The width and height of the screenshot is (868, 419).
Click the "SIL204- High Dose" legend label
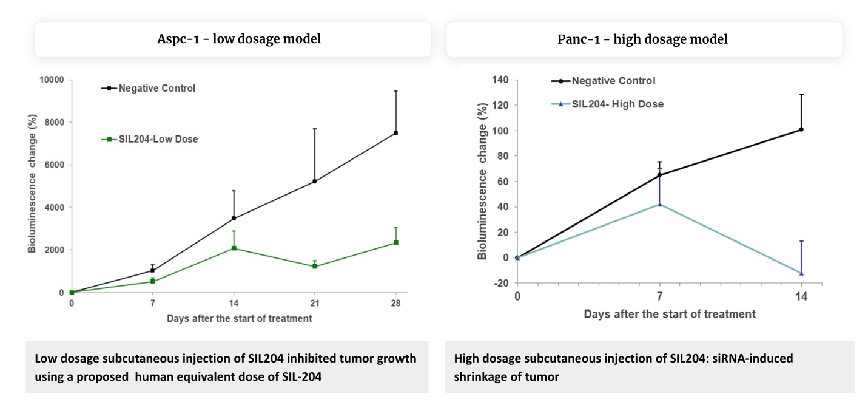tap(617, 104)
